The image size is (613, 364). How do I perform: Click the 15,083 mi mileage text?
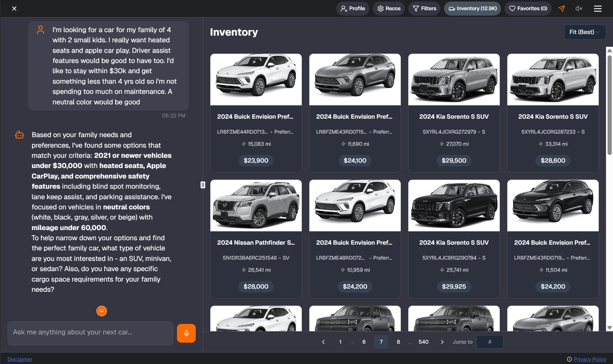coord(259,144)
